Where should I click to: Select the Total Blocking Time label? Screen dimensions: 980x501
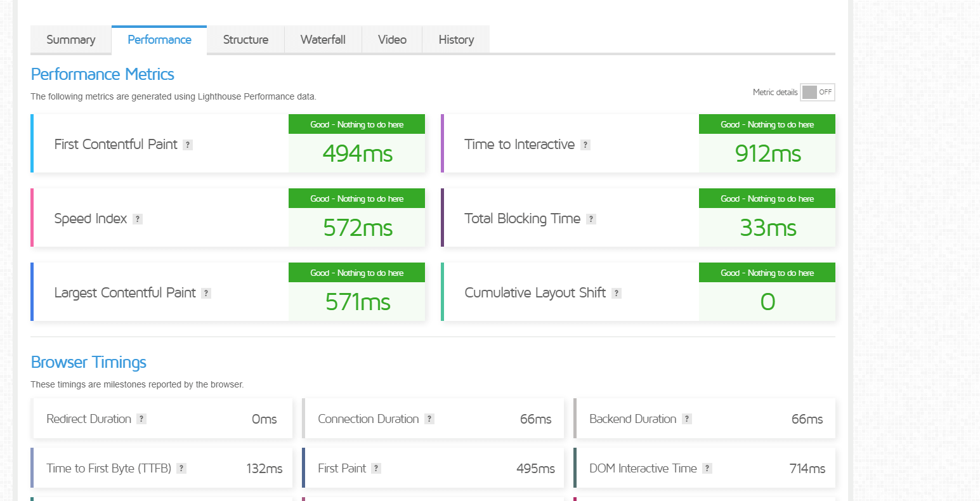523,219
